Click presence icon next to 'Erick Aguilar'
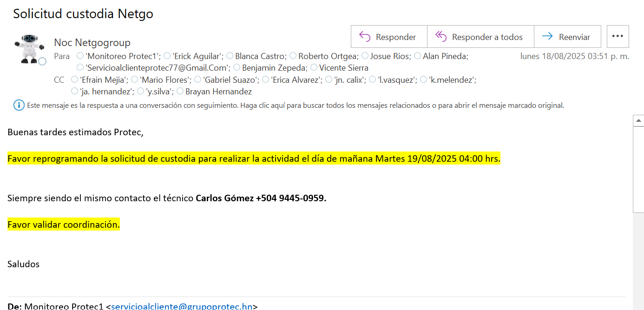Screen dimensions: 644x310 167,56
